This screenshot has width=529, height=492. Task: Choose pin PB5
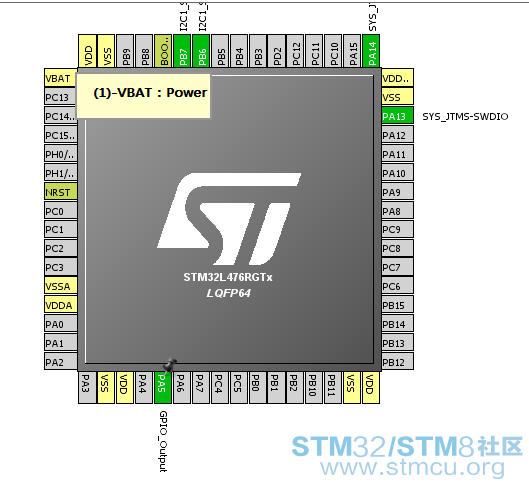coord(220,51)
